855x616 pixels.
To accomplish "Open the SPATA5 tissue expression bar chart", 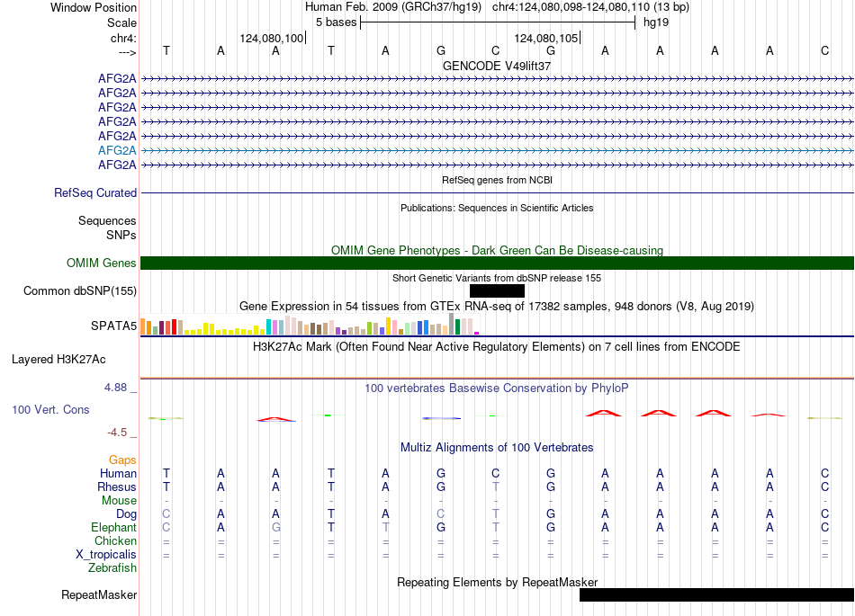I will [310, 325].
